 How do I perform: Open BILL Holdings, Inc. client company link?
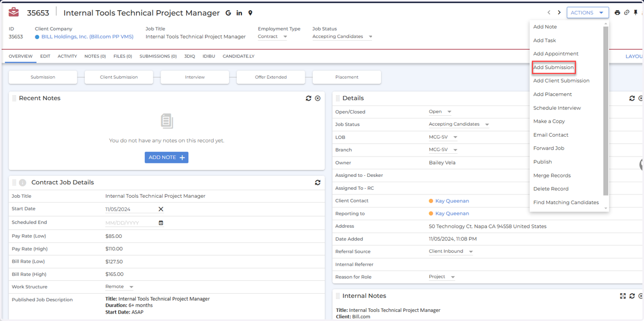tap(87, 37)
